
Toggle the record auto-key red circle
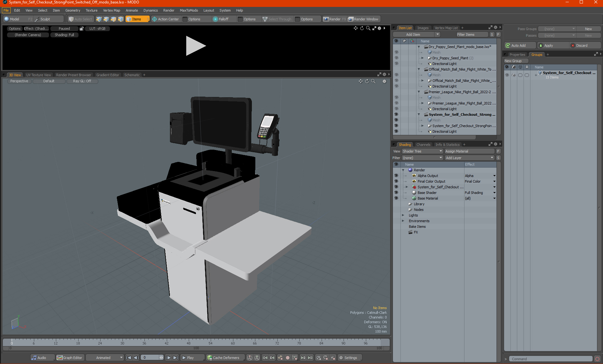click(287, 358)
